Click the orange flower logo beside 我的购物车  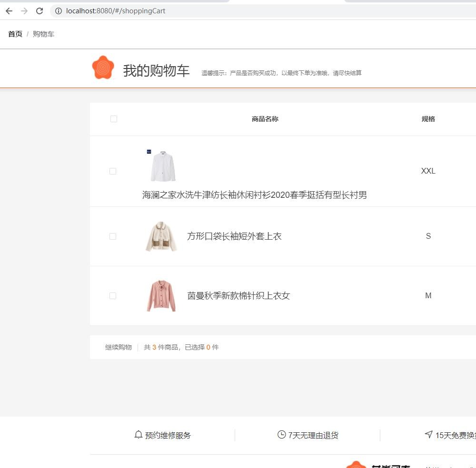tap(103, 68)
